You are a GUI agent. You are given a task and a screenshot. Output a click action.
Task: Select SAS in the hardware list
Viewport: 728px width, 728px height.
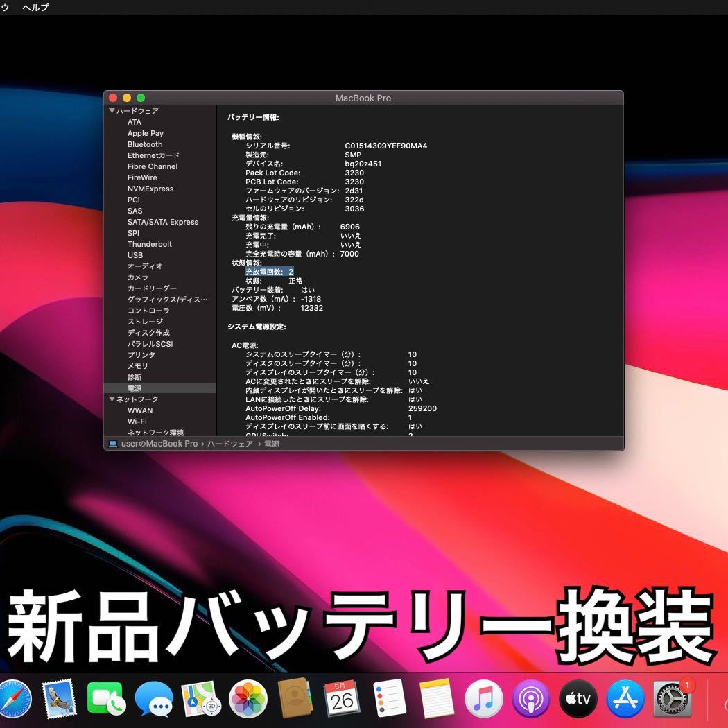coord(135,211)
